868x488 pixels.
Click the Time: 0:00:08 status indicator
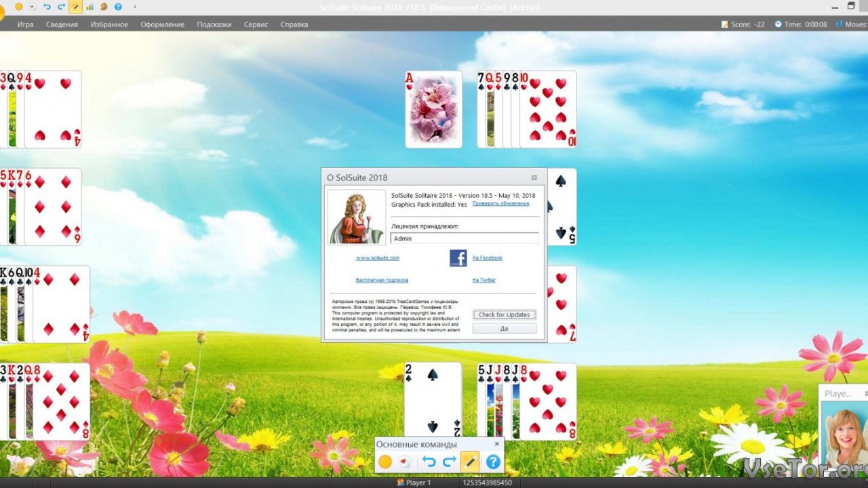800,24
